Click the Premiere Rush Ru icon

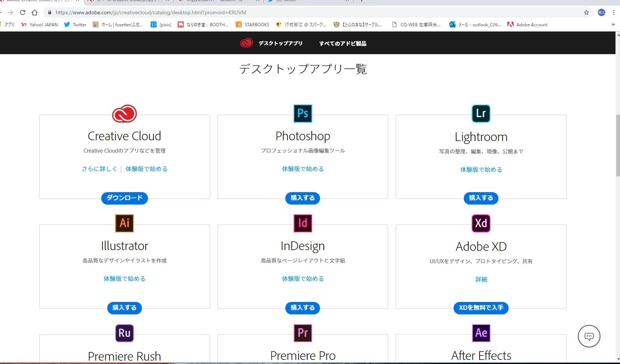pyautogui.click(x=125, y=333)
